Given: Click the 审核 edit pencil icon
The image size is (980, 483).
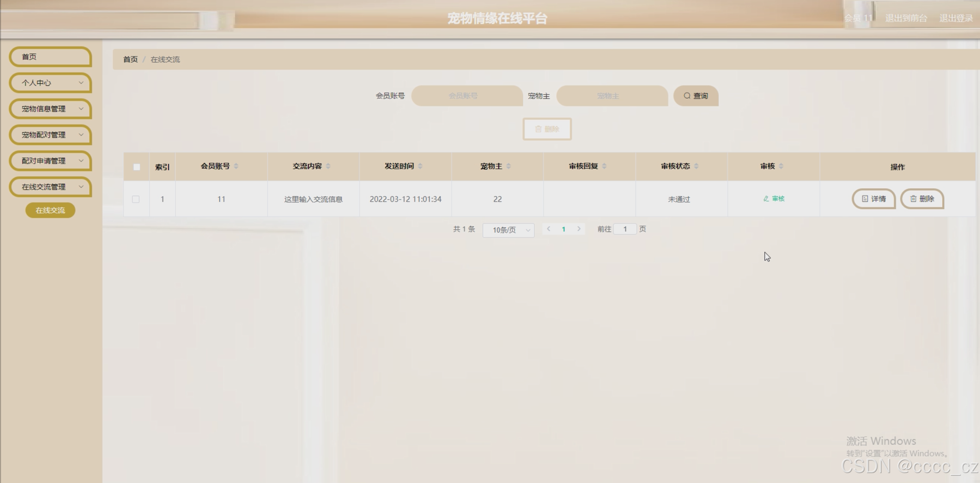Looking at the screenshot, I should pos(766,199).
